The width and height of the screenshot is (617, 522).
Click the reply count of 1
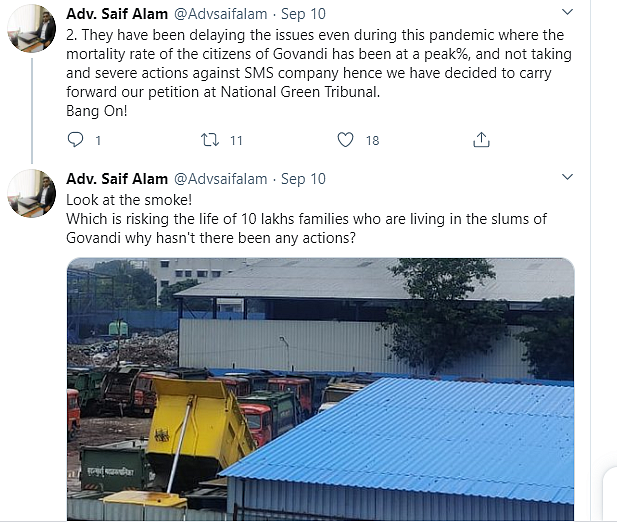(98, 141)
